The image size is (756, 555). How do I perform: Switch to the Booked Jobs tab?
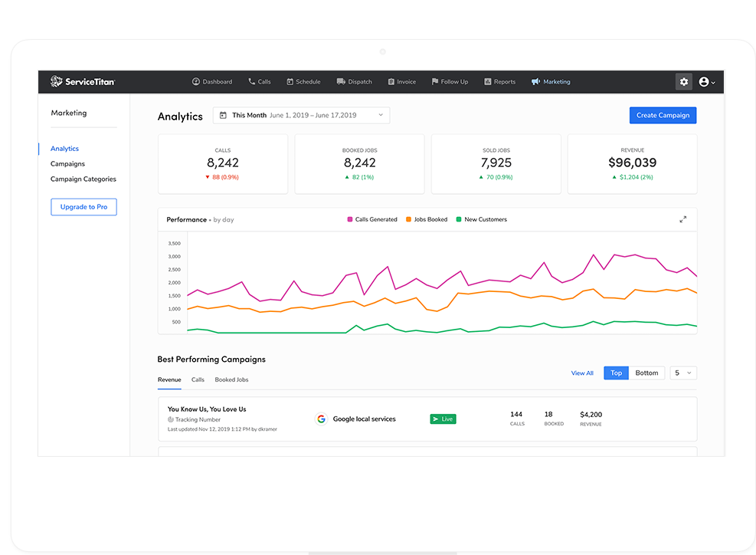point(231,379)
